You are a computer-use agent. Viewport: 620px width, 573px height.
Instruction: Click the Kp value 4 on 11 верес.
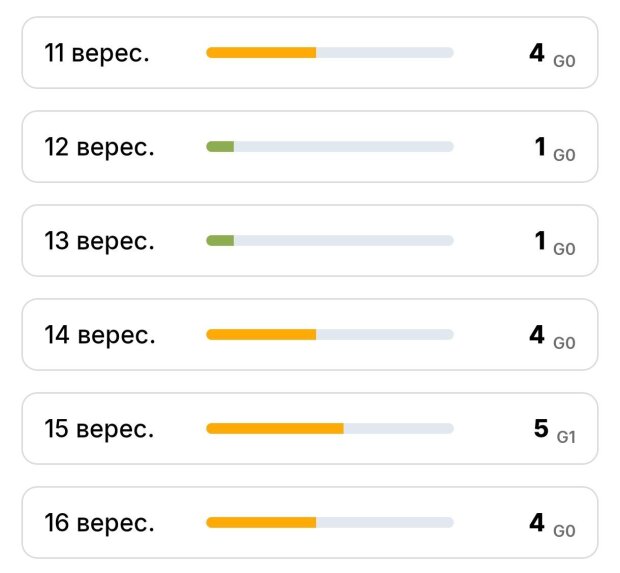pos(537,53)
